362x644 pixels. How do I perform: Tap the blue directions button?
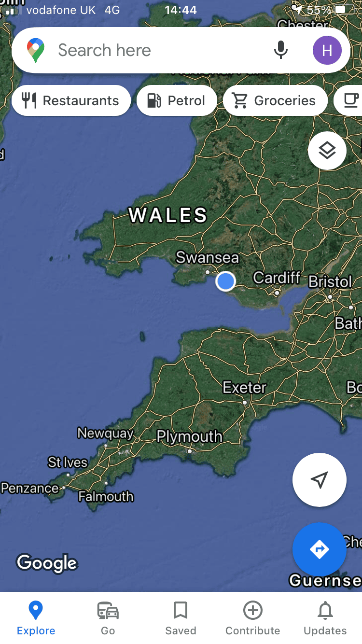(320, 549)
